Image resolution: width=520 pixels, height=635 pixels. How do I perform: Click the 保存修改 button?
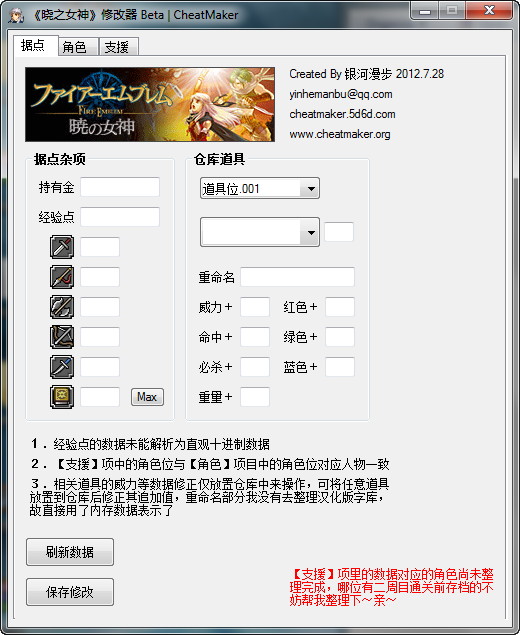[x=70, y=592]
